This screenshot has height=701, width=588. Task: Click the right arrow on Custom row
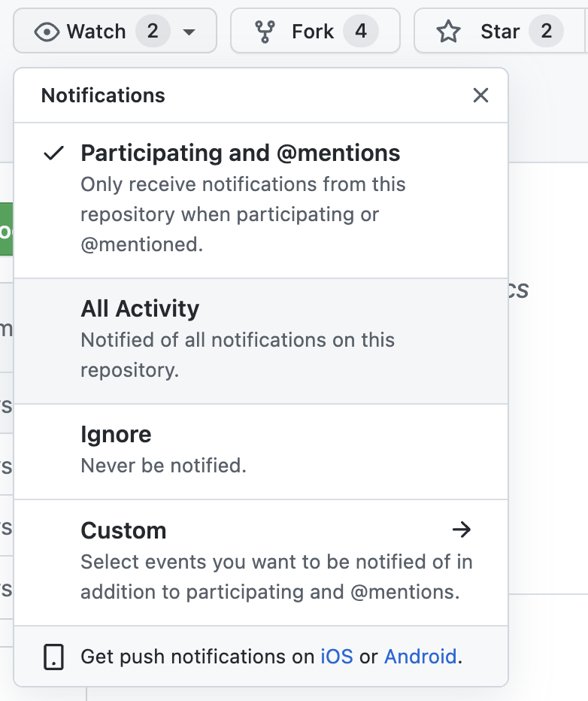(461, 530)
